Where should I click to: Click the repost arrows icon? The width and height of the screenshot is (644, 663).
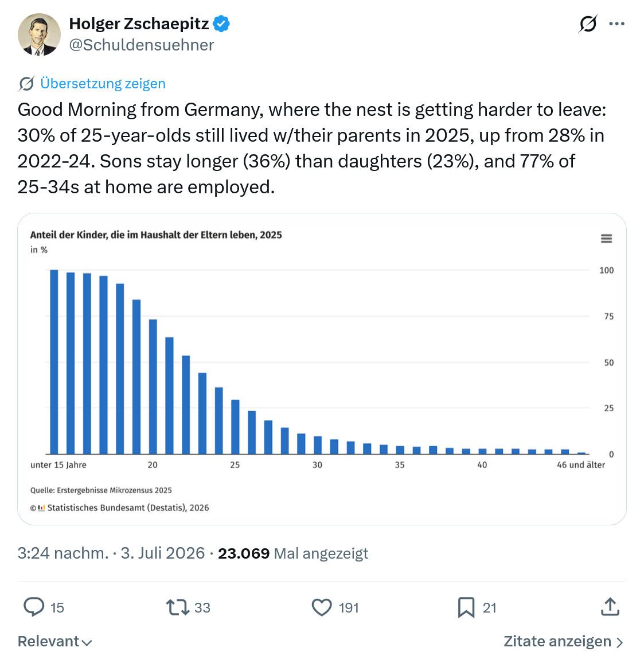[177, 607]
